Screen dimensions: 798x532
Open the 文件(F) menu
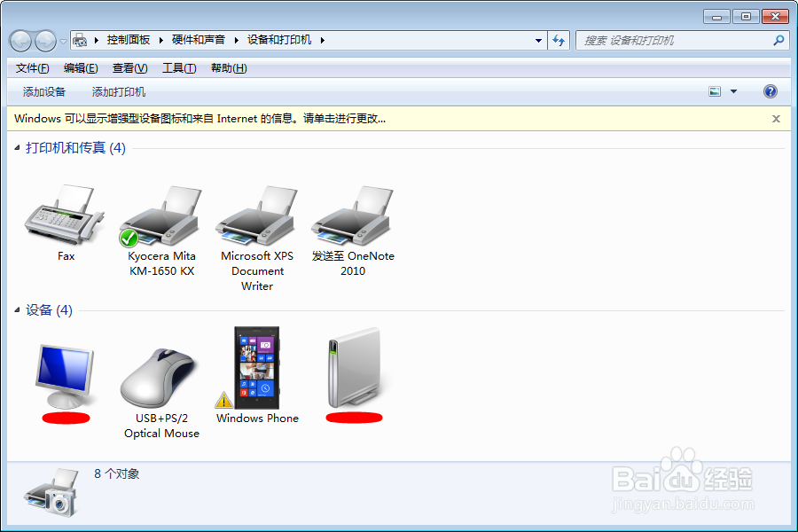point(33,68)
